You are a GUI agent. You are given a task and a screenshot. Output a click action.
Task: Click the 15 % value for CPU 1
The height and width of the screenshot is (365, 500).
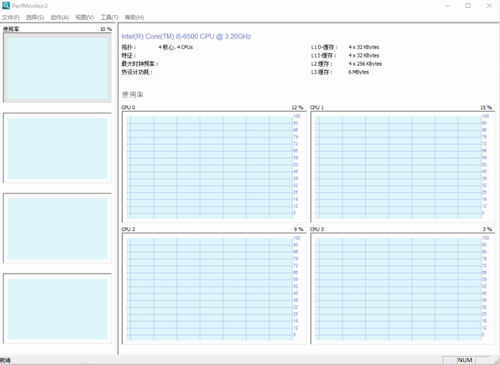486,108
